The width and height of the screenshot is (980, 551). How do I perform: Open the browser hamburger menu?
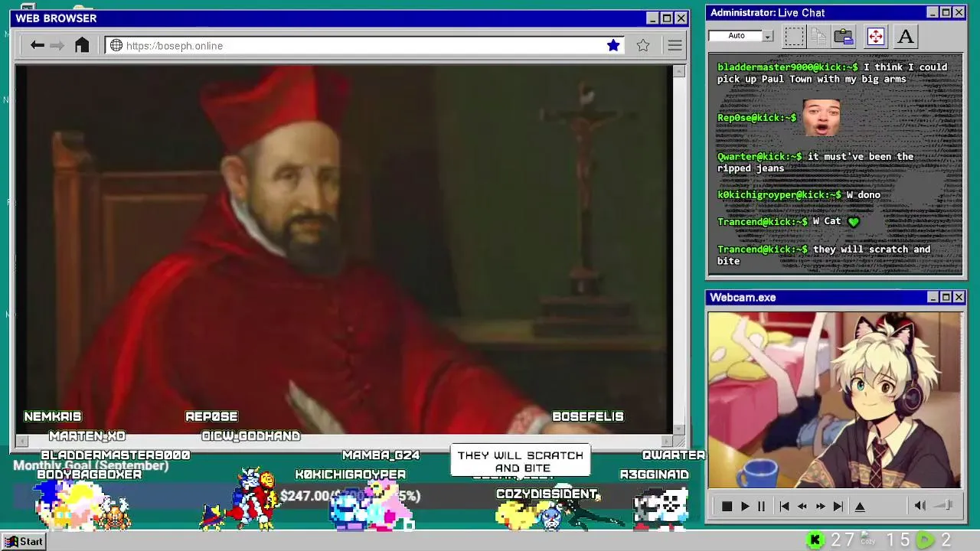(x=675, y=46)
